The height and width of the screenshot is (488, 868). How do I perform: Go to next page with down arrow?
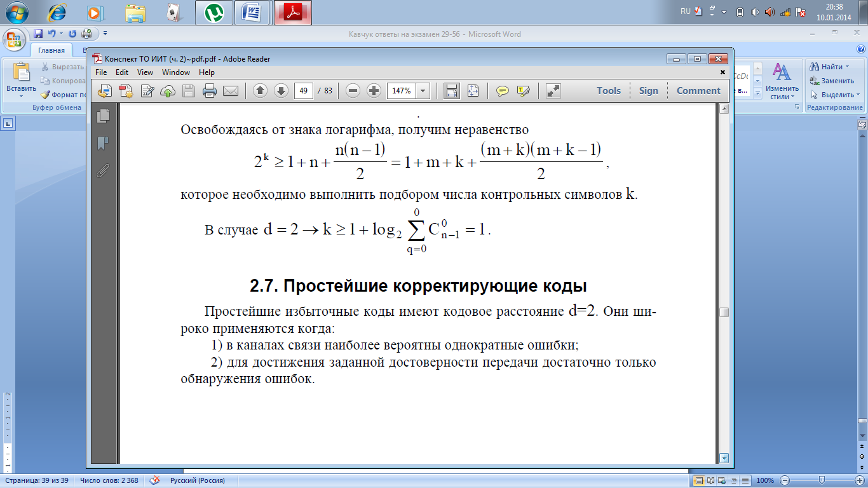[x=281, y=91]
